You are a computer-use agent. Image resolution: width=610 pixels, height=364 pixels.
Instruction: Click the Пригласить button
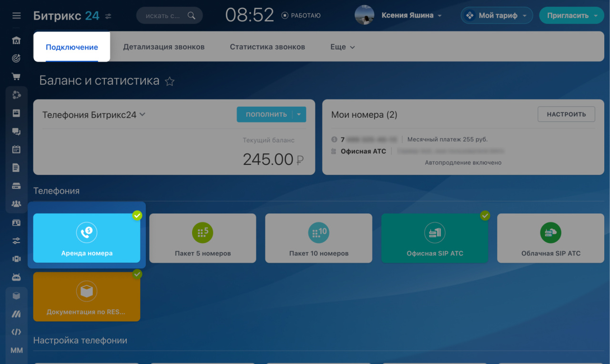[x=567, y=16]
